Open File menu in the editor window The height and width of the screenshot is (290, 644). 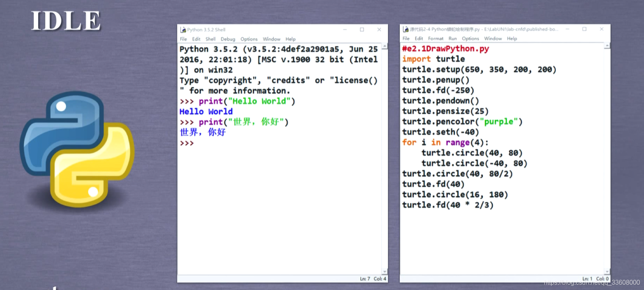[406, 39]
